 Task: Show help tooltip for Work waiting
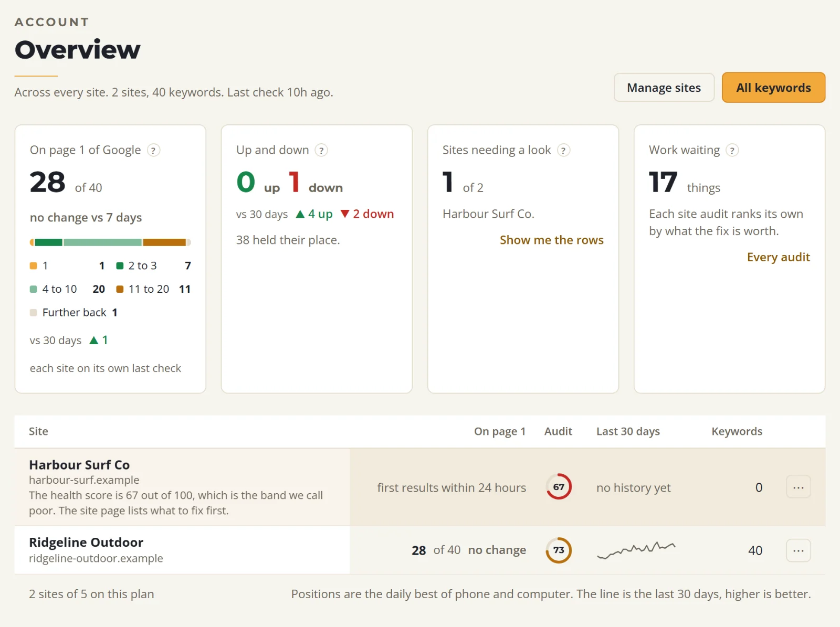point(732,151)
